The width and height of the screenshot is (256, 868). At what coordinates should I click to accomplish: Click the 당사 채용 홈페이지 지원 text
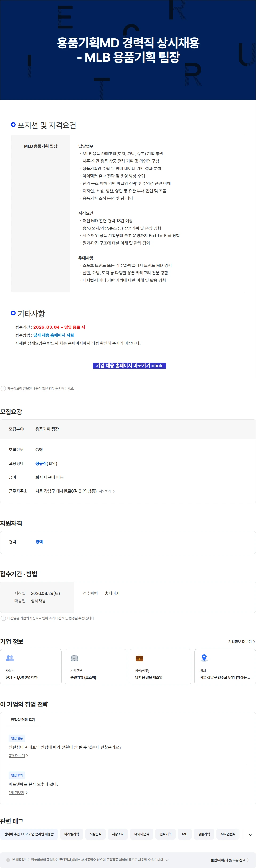[53, 335]
